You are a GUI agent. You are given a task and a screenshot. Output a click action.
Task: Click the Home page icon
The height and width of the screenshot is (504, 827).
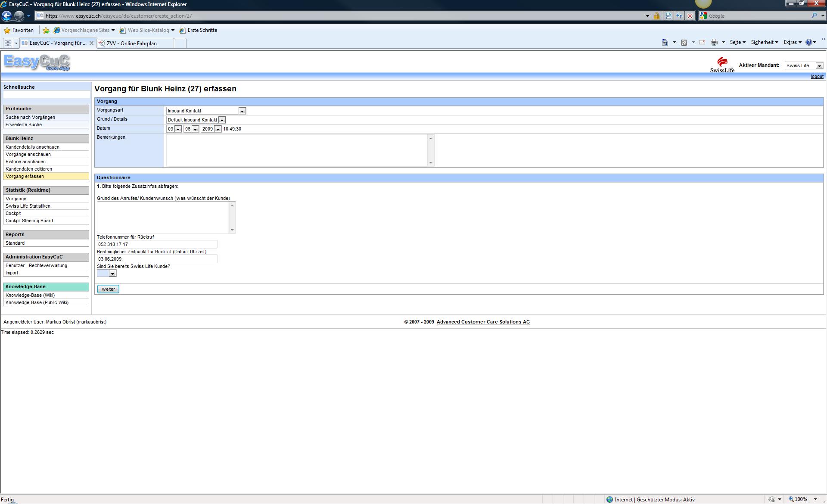click(665, 42)
